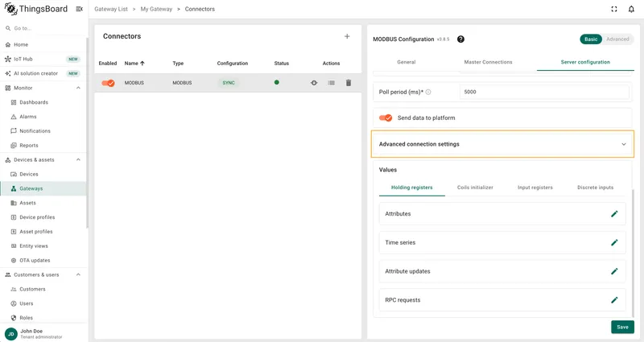This screenshot has width=644, height=342.
Task: Toggle fullscreen mode icon
Action: tap(614, 9)
